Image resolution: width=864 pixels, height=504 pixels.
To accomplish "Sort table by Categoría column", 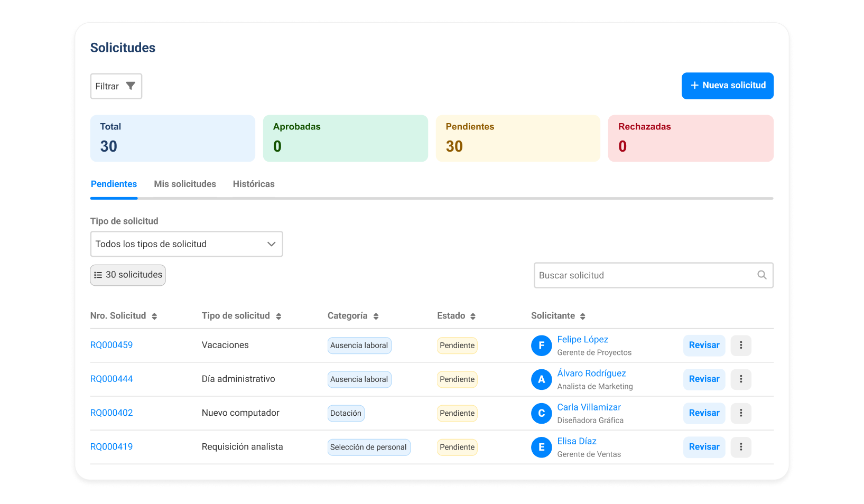I will pos(376,316).
